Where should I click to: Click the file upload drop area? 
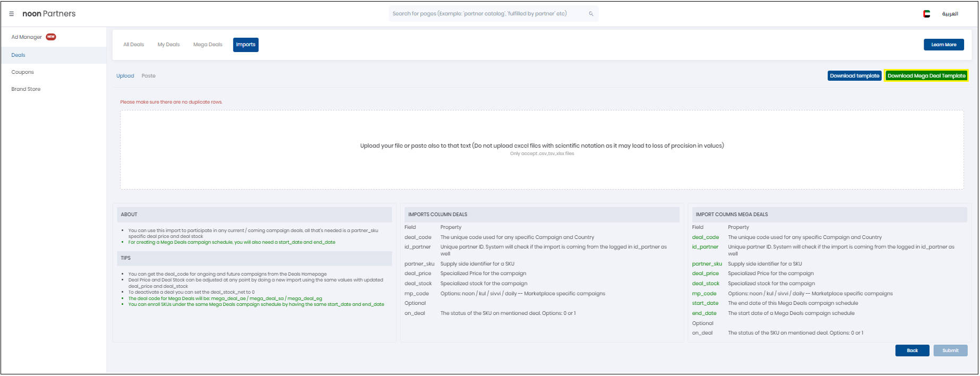(541, 150)
